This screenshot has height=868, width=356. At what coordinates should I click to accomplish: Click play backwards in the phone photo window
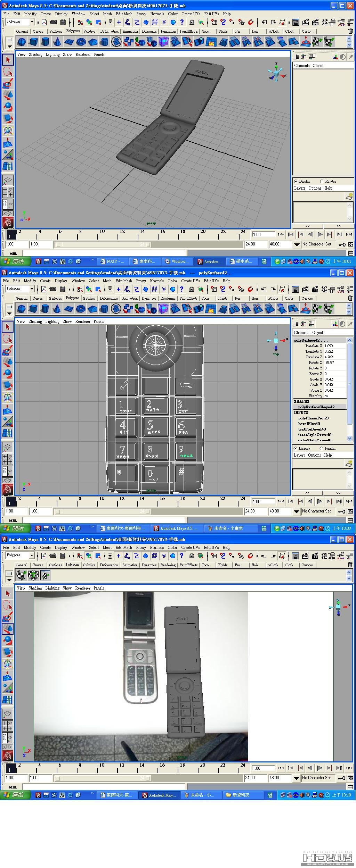[x=310, y=768]
